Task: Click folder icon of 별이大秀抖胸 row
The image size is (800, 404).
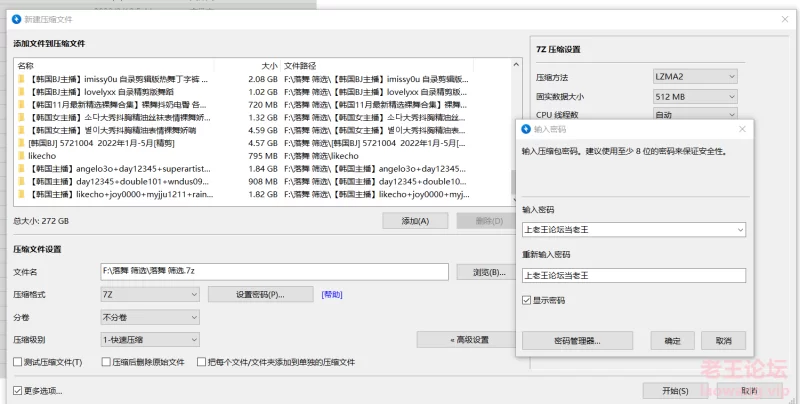Action: pos(21,130)
